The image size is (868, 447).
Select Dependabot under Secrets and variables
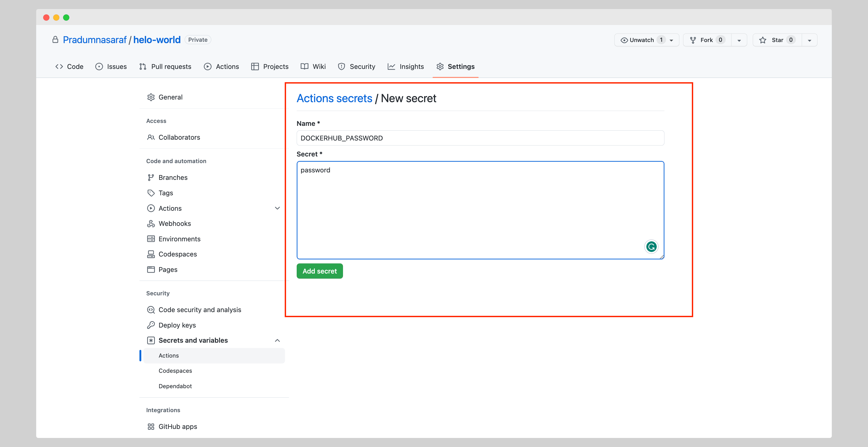(175, 386)
